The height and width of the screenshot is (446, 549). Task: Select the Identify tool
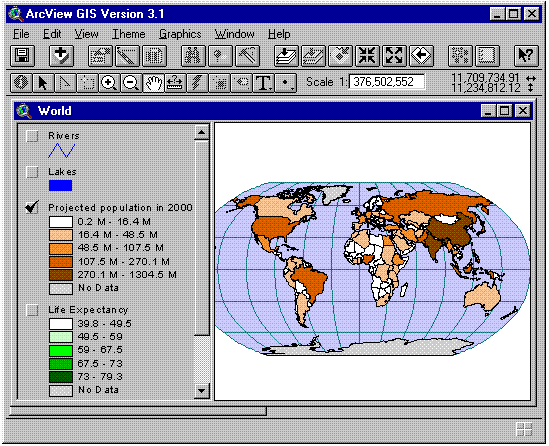[x=21, y=83]
